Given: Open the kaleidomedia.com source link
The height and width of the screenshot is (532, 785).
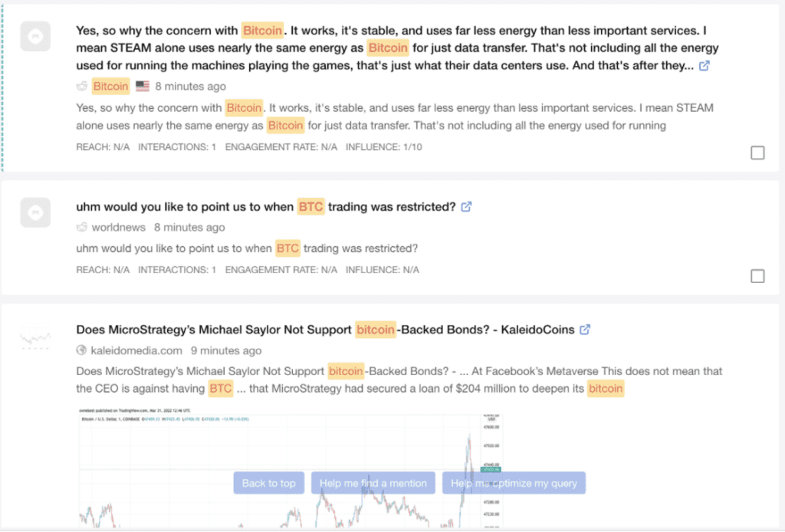Looking at the screenshot, I should 136,351.
